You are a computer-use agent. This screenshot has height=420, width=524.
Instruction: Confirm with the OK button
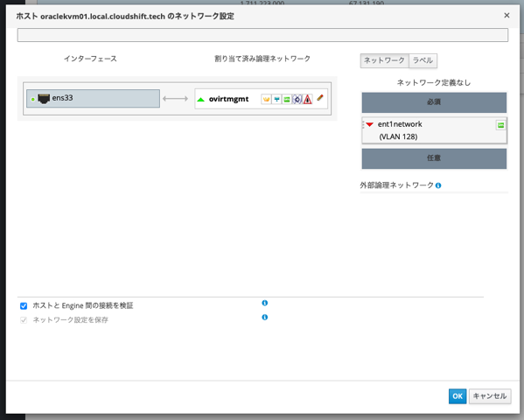458,396
